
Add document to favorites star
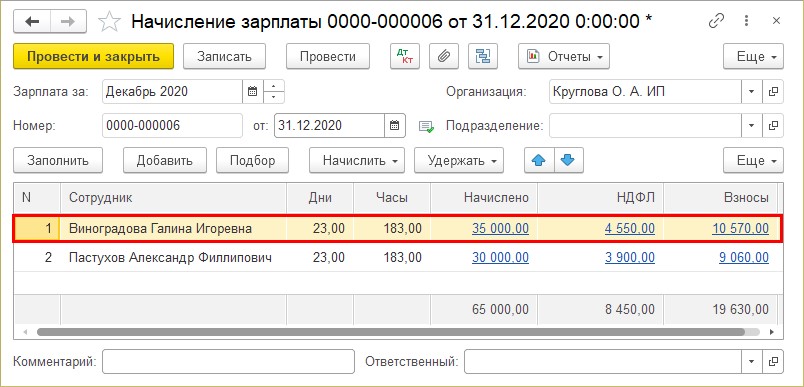pyautogui.click(x=109, y=22)
